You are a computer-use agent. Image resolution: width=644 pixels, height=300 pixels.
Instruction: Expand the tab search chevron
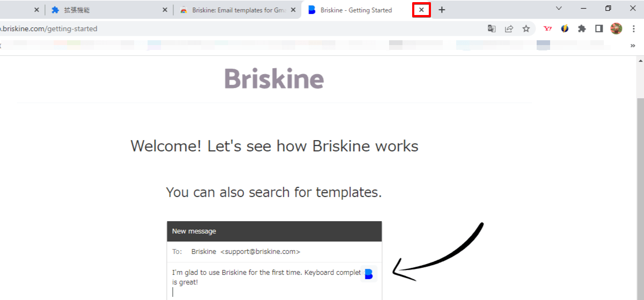point(559,8)
